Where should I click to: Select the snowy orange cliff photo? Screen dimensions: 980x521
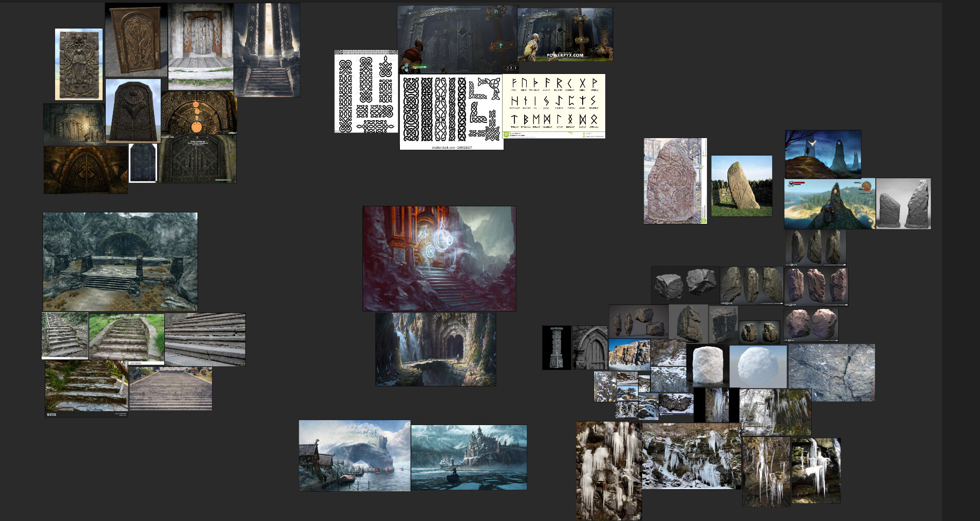pyautogui.click(x=629, y=354)
